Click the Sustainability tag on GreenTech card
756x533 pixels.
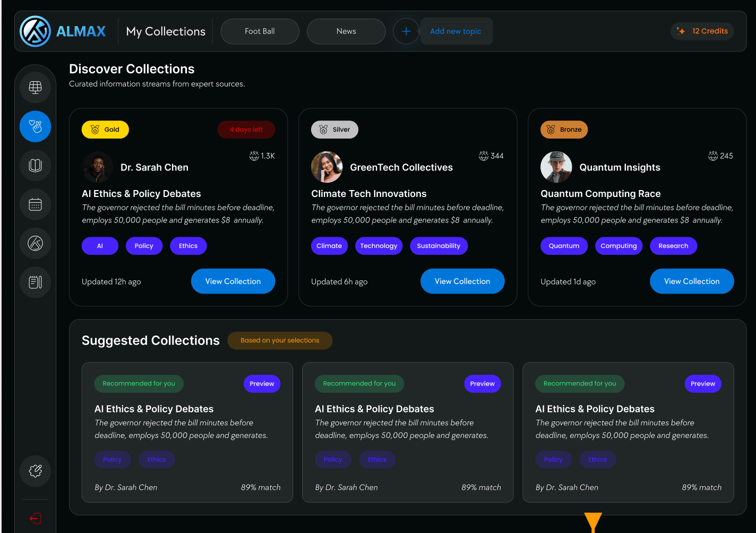coord(439,246)
